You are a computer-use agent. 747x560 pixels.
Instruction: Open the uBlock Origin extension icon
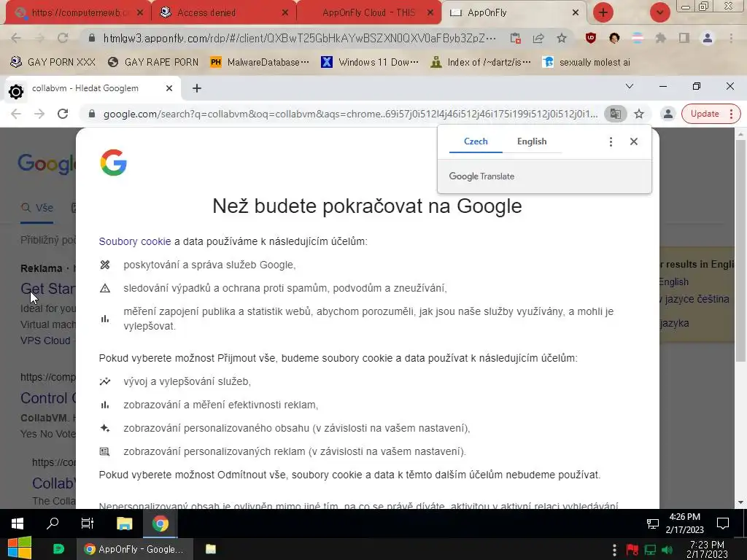(x=591, y=38)
